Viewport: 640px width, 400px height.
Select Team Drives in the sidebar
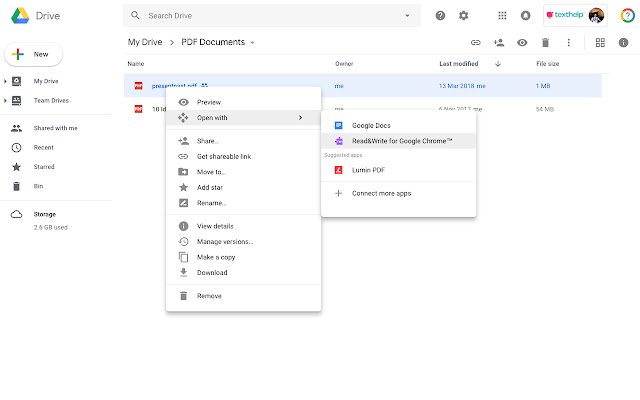[x=51, y=100]
